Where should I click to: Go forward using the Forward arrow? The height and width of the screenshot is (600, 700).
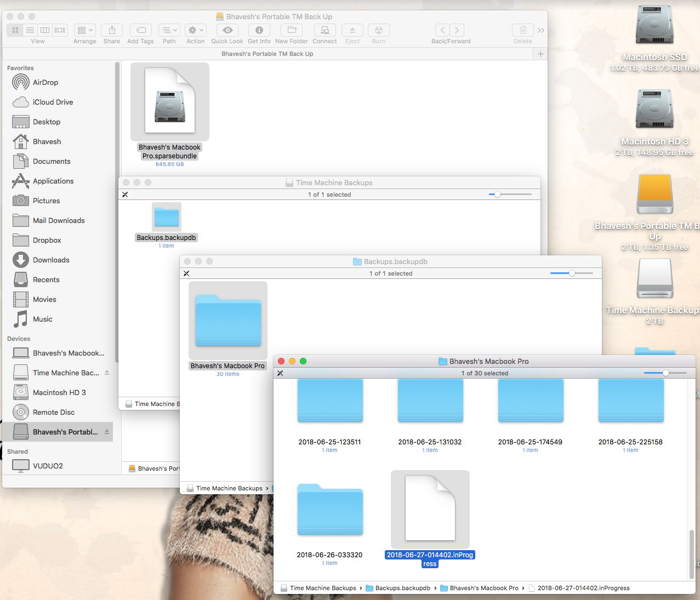pos(457,30)
